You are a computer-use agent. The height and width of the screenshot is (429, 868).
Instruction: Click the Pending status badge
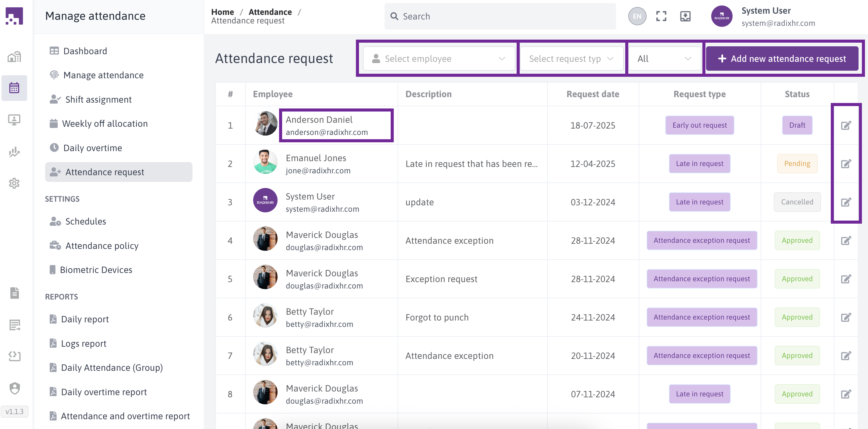[x=797, y=164]
